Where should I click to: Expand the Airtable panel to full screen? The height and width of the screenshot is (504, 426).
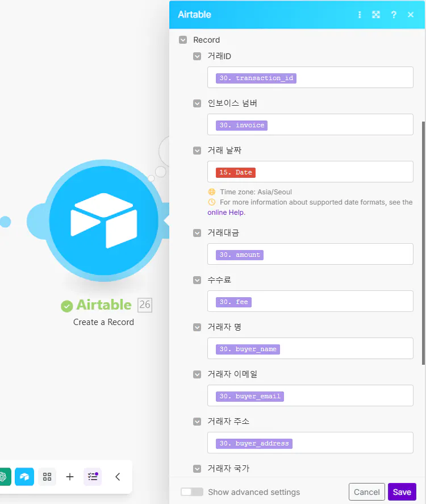(x=376, y=15)
